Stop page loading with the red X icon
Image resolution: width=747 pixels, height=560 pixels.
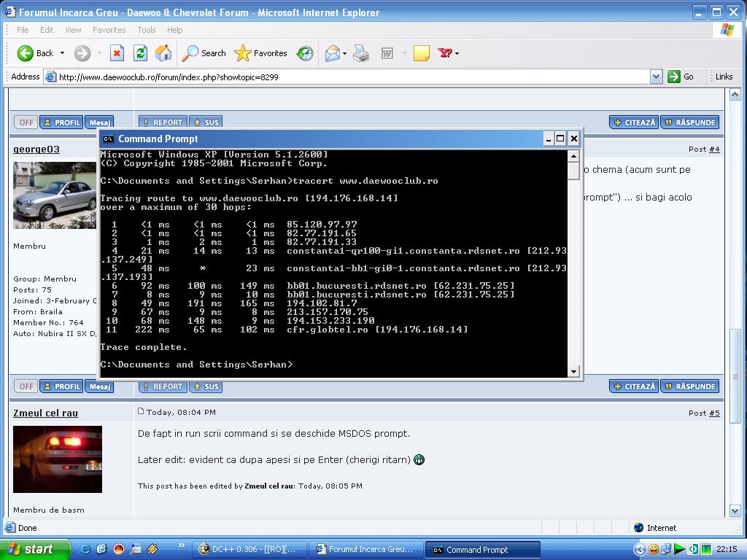click(x=117, y=53)
